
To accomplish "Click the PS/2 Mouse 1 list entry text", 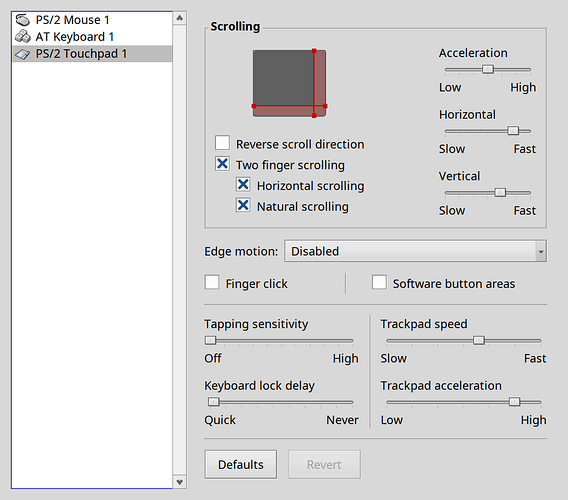I will [x=72, y=20].
